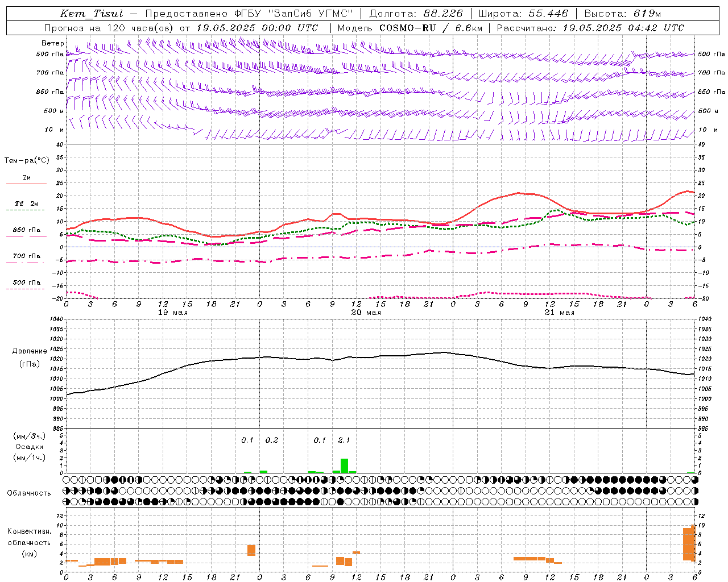Click the Td 2м dew point legend entry
The width and height of the screenshot is (728, 582).
27,203
